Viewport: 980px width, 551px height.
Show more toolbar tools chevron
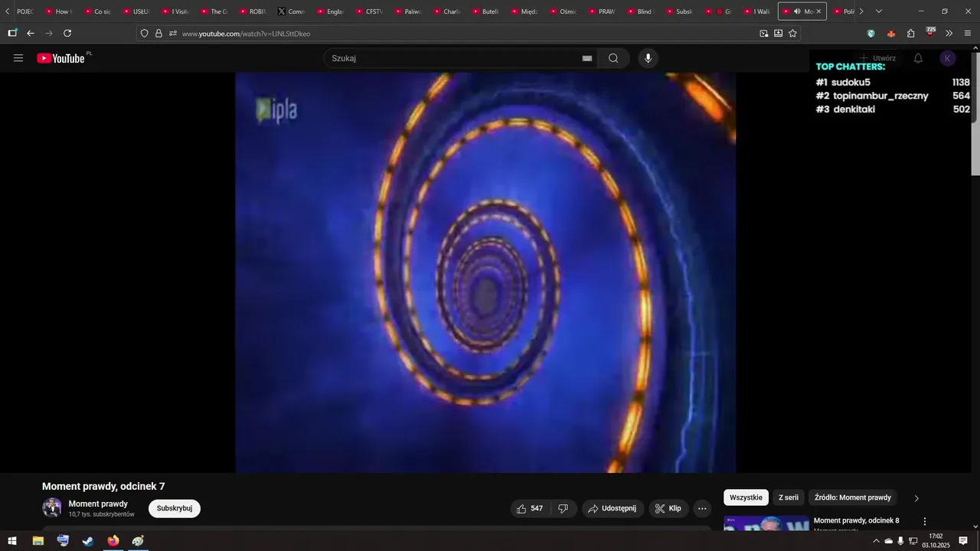[949, 34]
